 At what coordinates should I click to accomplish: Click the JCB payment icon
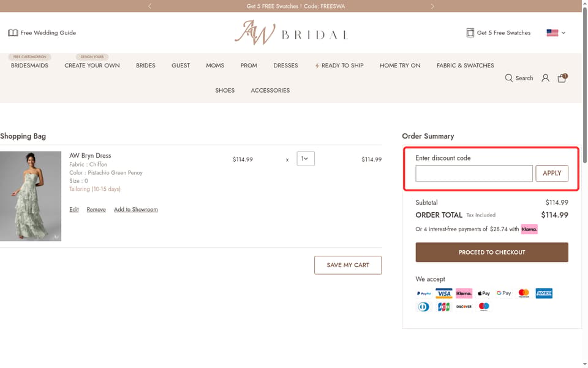[444, 307]
